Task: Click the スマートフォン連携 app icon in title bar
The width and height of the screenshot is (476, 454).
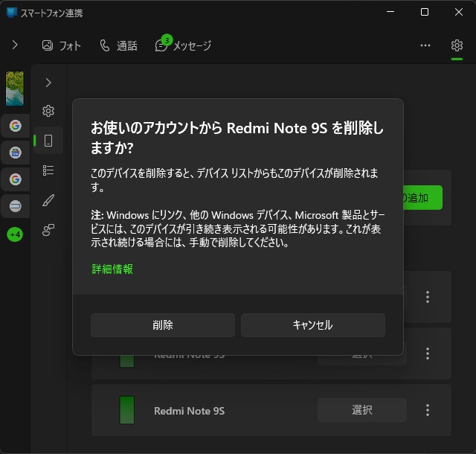Action: tap(12, 13)
